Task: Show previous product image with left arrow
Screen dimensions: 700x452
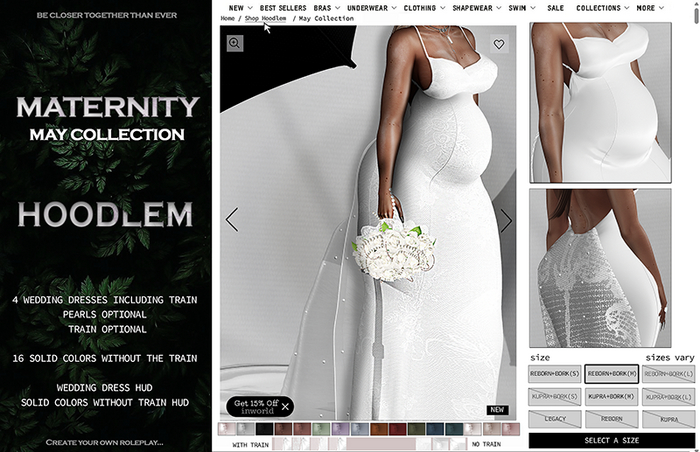Action: click(232, 220)
